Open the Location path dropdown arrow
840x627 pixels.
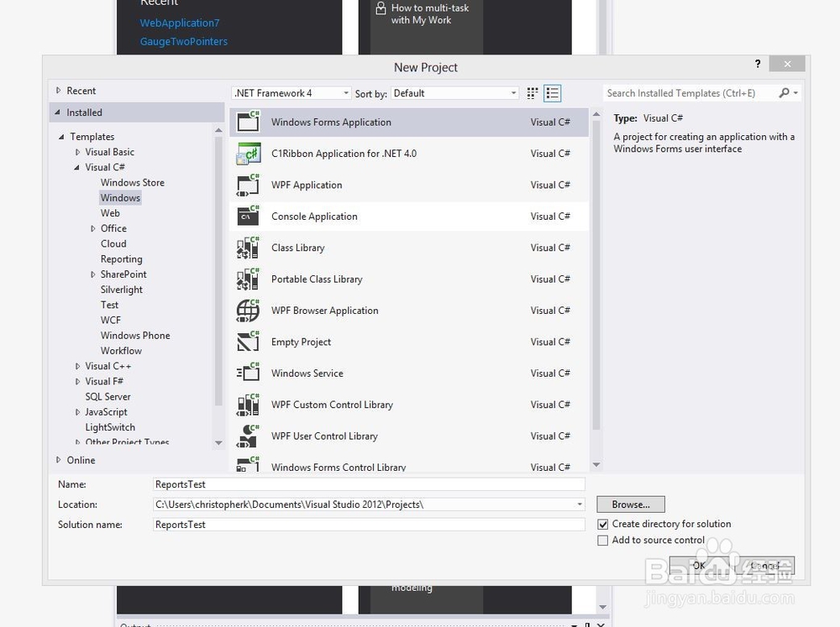tap(579, 504)
